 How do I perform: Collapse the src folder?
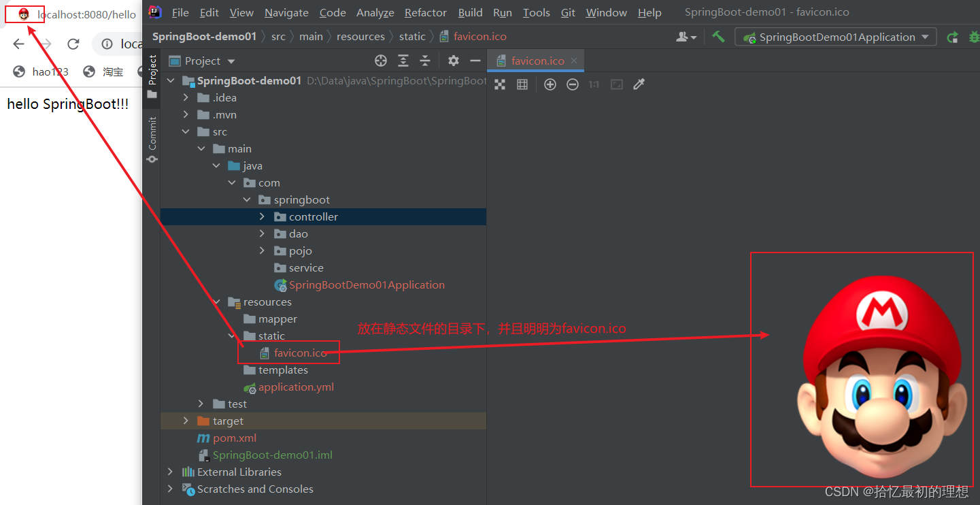[x=186, y=132]
